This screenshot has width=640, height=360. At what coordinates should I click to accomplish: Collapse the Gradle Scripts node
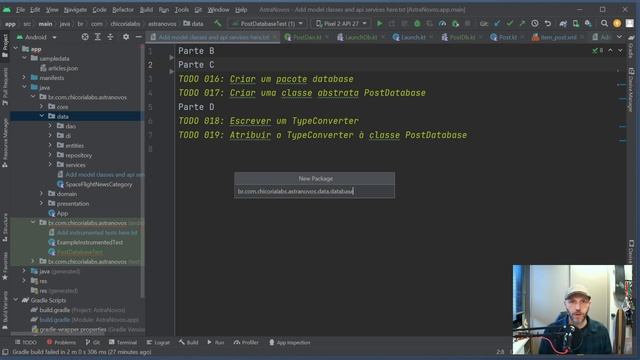click(16, 300)
